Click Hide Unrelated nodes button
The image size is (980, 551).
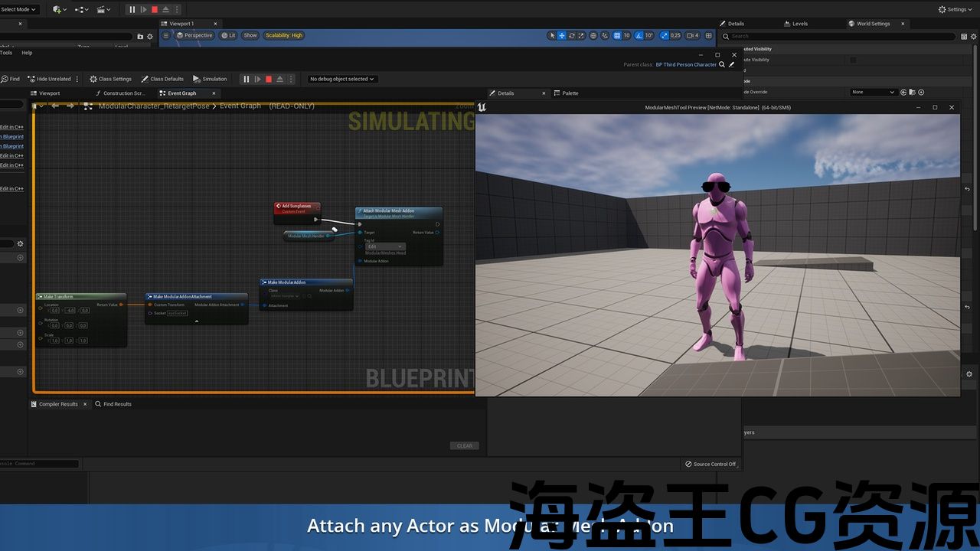tap(49, 79)
